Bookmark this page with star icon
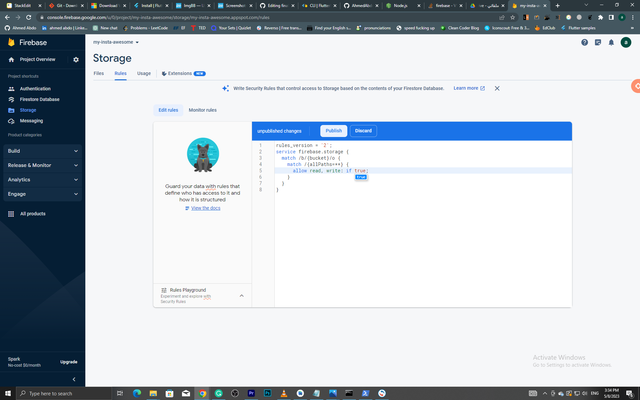The image size is (640, 400). click(512, 18)
